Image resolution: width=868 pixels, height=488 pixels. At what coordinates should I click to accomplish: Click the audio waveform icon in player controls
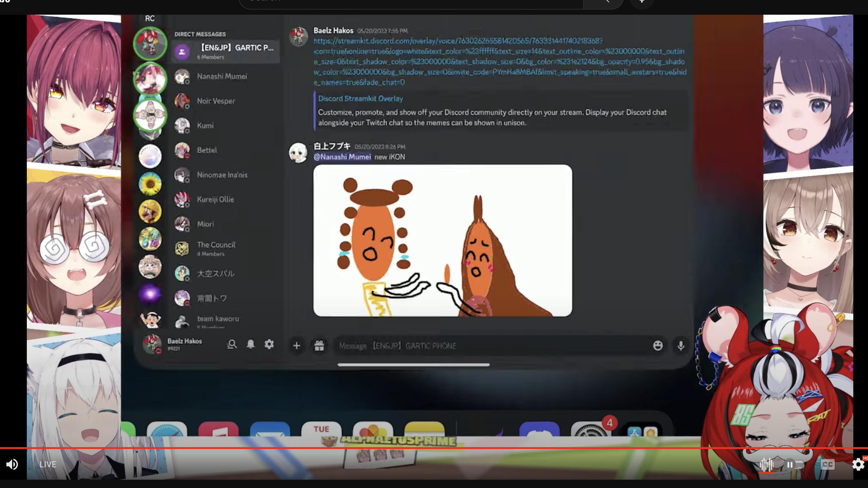pos(766,465)
